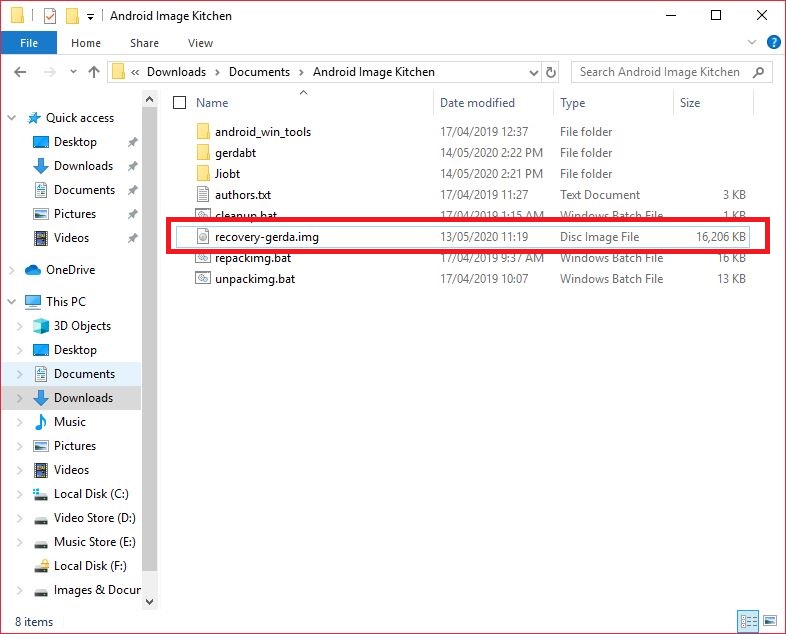Open the File menu
The height and width of the screenshot is (634, 786).
click(x=29, y=43)
